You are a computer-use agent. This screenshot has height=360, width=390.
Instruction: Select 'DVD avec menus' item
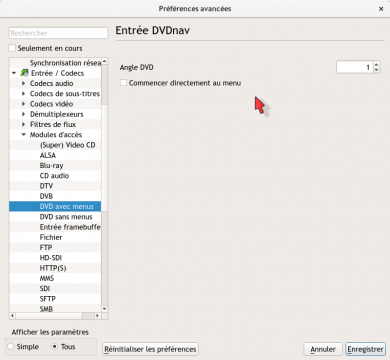coord(55,206)
